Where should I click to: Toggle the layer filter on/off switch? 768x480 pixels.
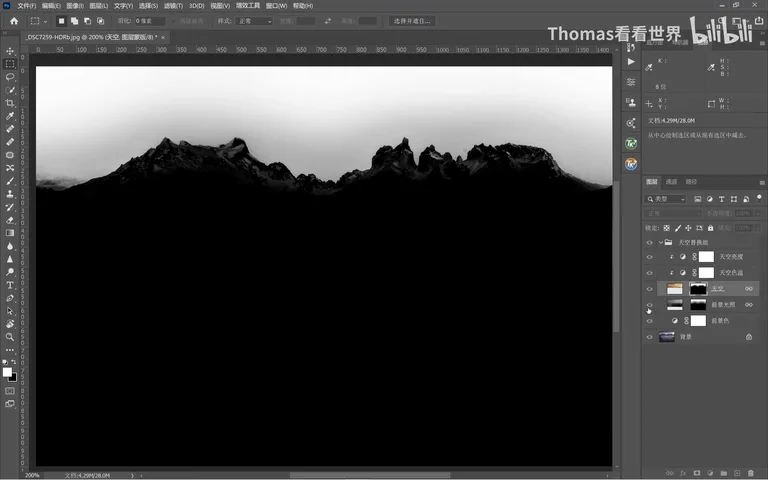[759, 198]
